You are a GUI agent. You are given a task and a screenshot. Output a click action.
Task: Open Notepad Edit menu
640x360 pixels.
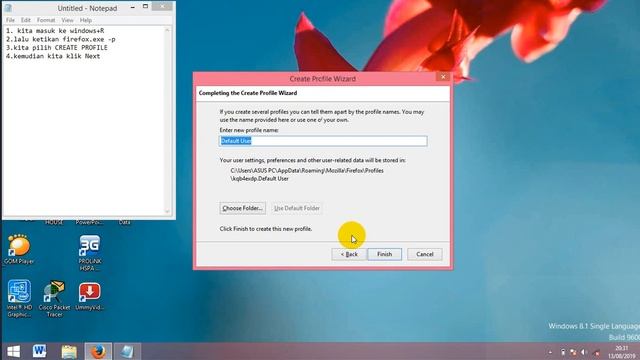pos(26,20)
